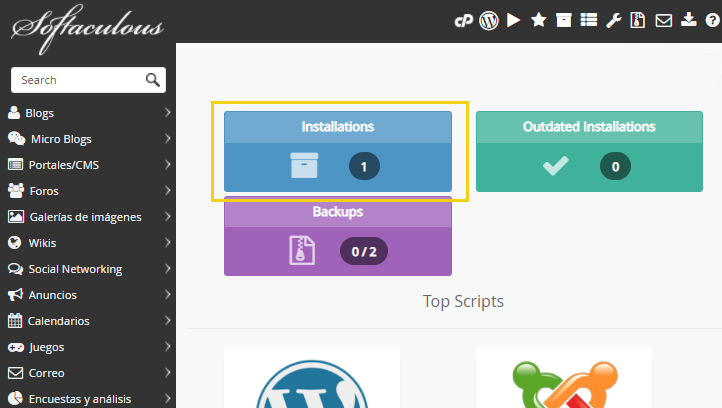Click the image gallery picture icon
The height and width of the screenshot is (408, 722).
click(16, 216)
